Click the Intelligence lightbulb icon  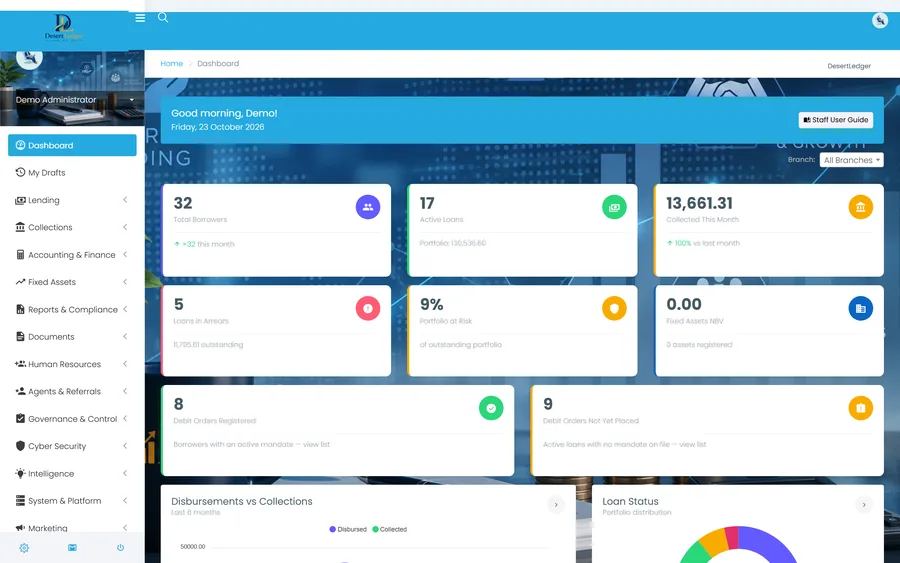(x=20, y=473)
